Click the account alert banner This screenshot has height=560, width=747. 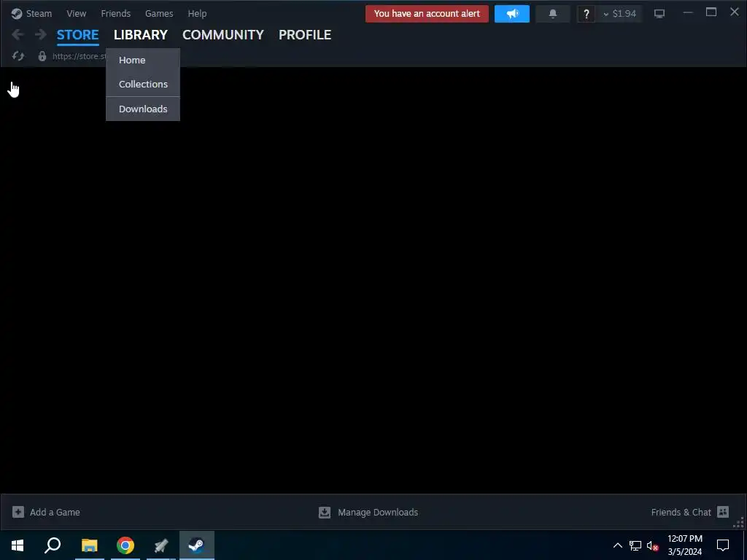click(x=427, y=14)
